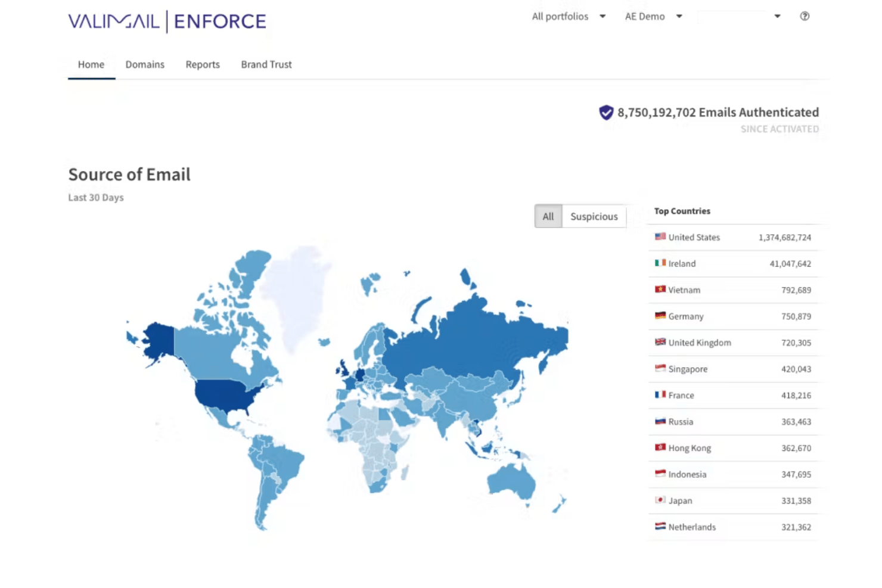This screenshot has height=588, width=882.
Task: Select the All filter toggle
Action: pyautogui.click(x=548, y=216)
